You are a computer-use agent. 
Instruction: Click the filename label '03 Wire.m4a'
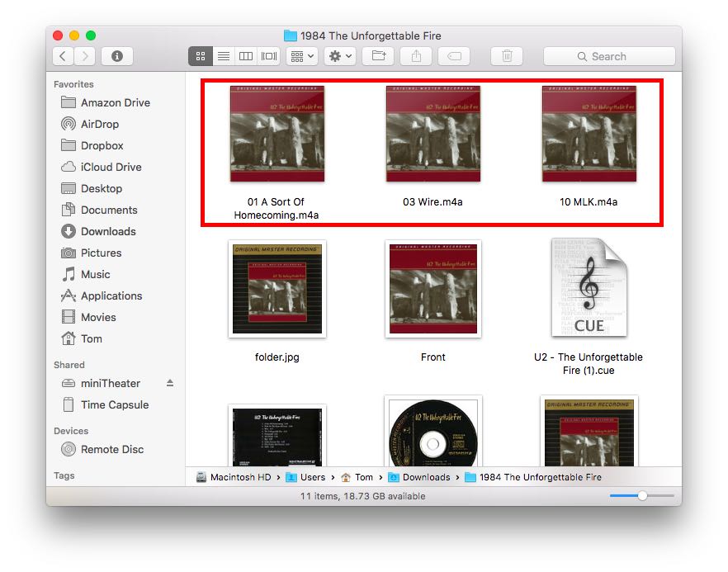[x=433, y=202]
